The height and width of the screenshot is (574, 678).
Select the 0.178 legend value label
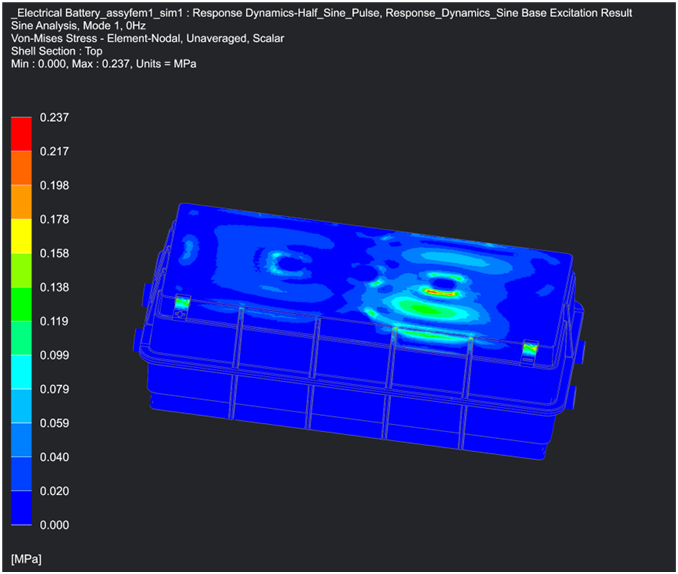(54, 220)
